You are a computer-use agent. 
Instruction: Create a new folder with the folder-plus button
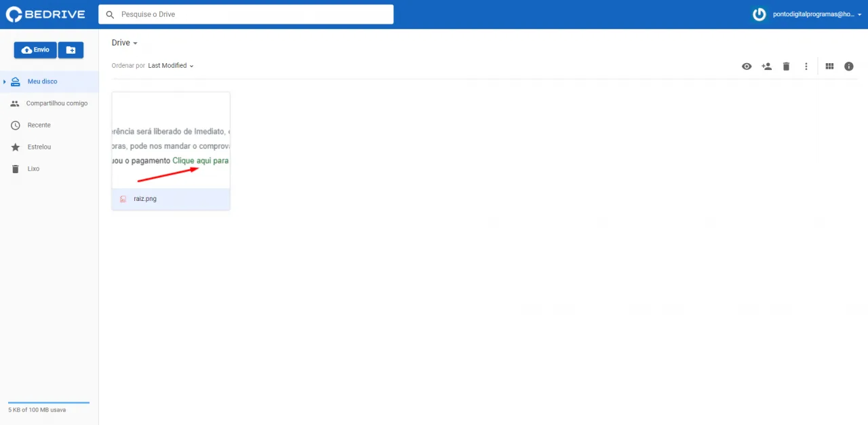click(71, 50)
